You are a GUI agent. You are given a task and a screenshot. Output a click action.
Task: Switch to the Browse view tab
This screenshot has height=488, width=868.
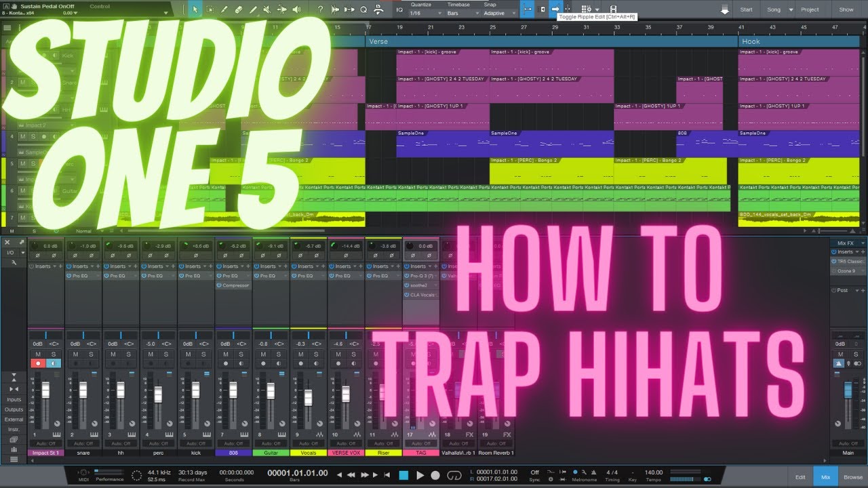853,477
